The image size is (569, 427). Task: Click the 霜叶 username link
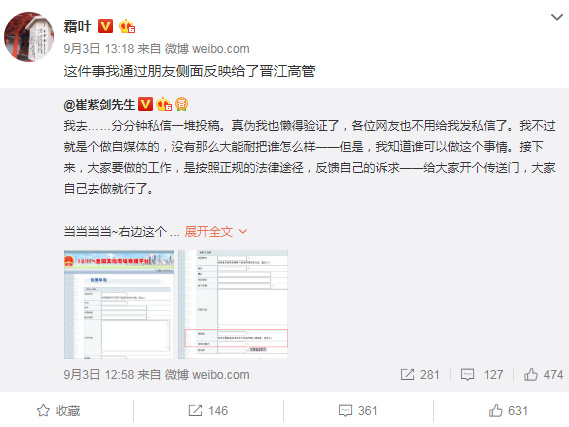point(77,26)
